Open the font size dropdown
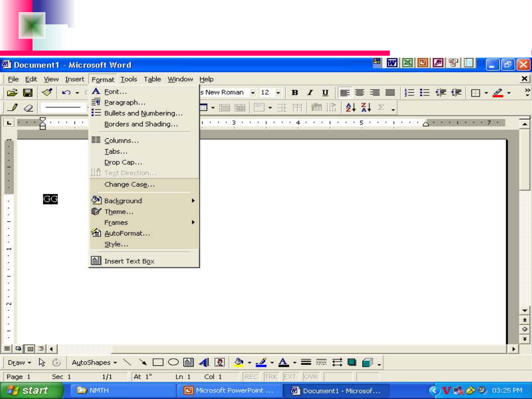Screen dimensions: 532x399 [278, 93]
